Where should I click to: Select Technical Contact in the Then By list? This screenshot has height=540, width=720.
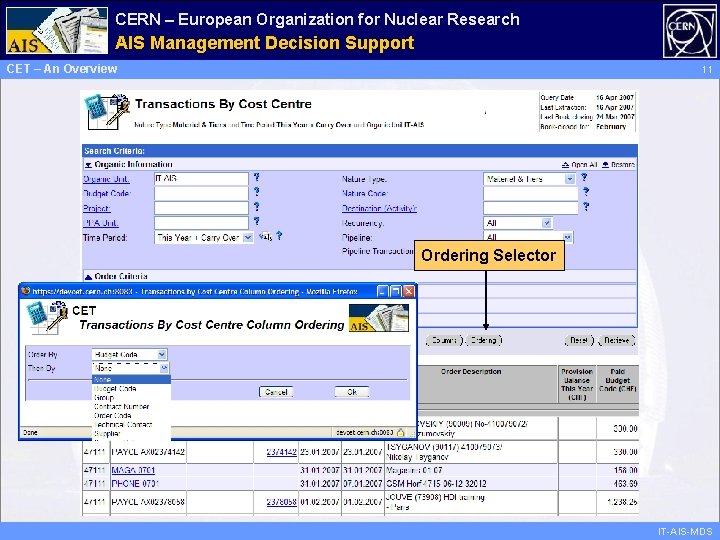tap(131, 425)
